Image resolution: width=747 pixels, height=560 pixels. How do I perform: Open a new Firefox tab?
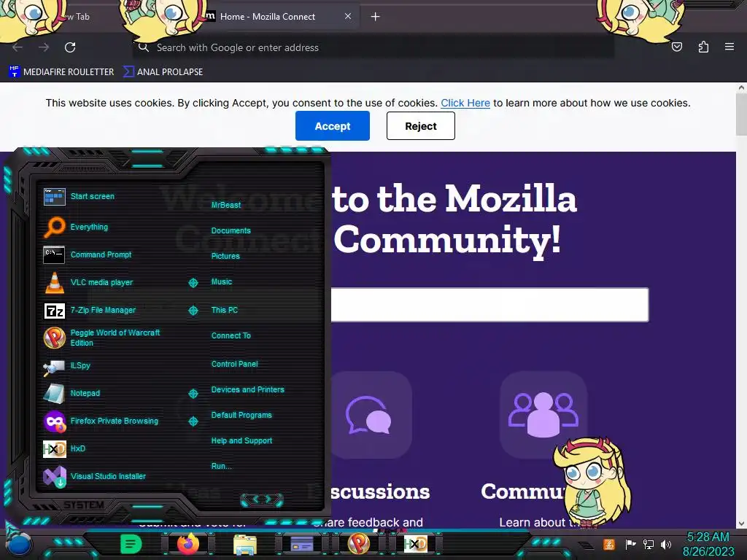click(x=376, y=17)
